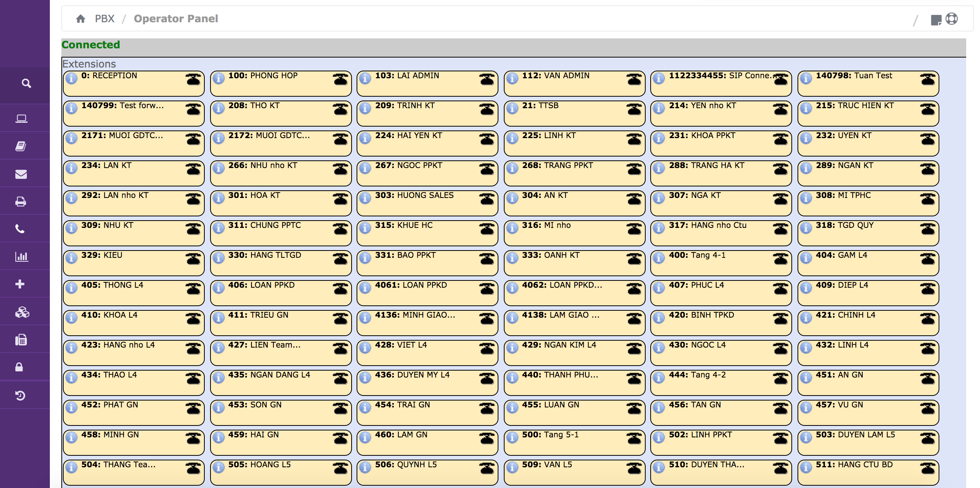Open the phone PBX sidebar icon
Viewport: 980px width, 488px height.
pos(20,229)
